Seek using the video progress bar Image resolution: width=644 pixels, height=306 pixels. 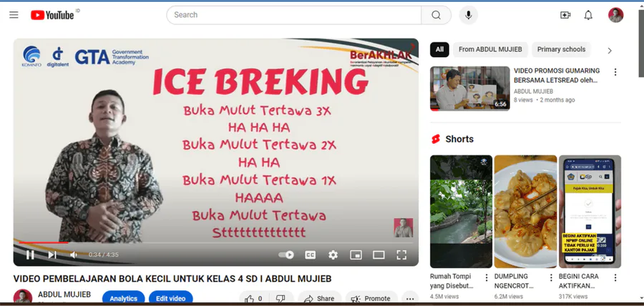(215, 243)
